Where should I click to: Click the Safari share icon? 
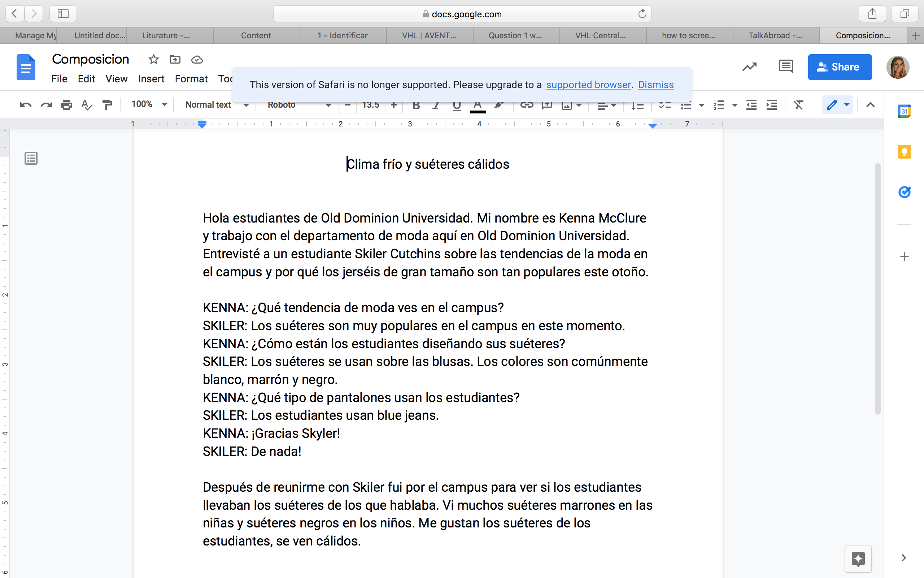[x=872, y=14]
